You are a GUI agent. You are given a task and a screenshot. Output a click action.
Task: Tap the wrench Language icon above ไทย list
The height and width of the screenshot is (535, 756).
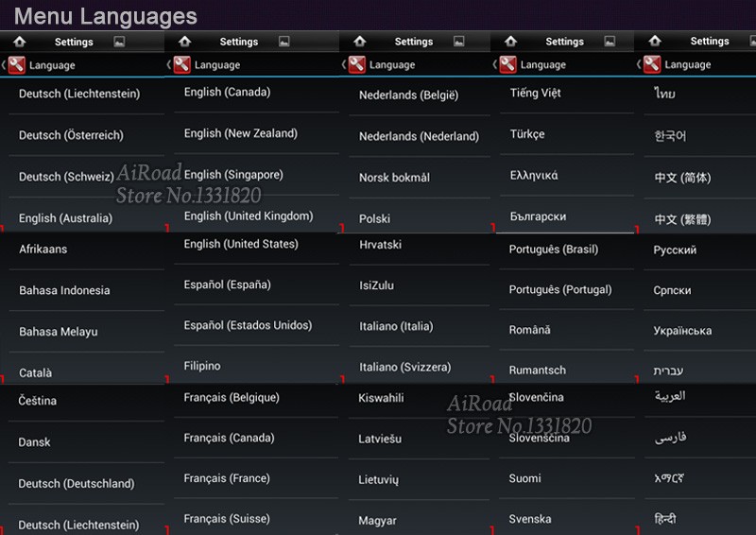tap(652, 65)
